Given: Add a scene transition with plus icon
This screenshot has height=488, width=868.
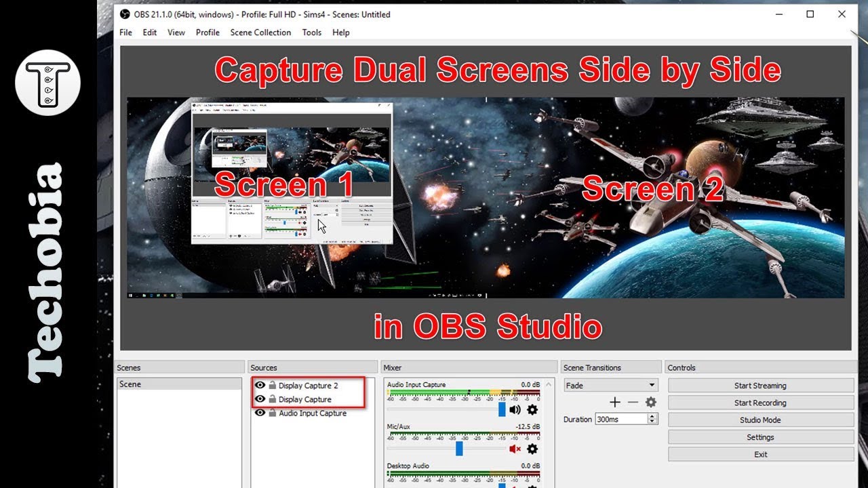Looking at the screenshot, I should tap(615, 402).
